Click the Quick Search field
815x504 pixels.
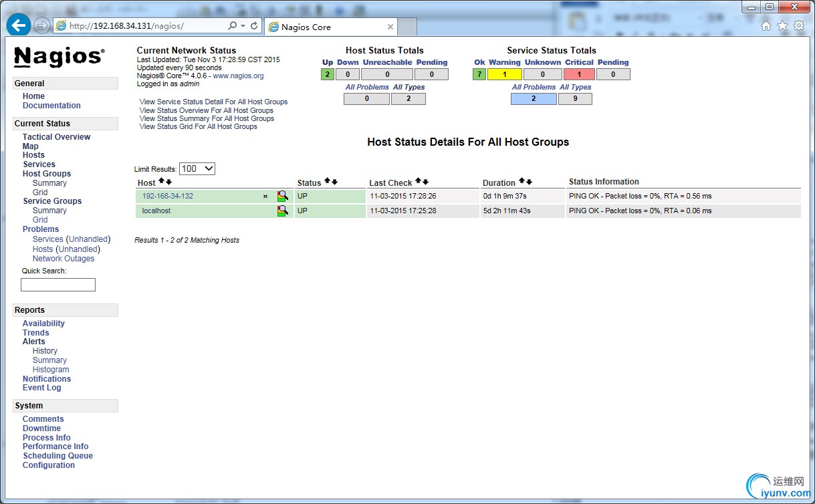(x=58, y=285)
